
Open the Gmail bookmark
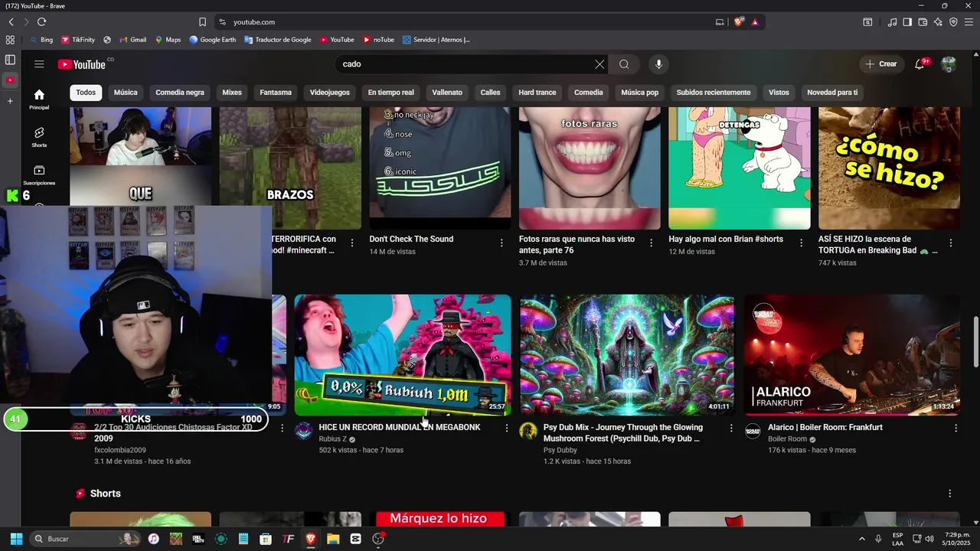point(132,40)
